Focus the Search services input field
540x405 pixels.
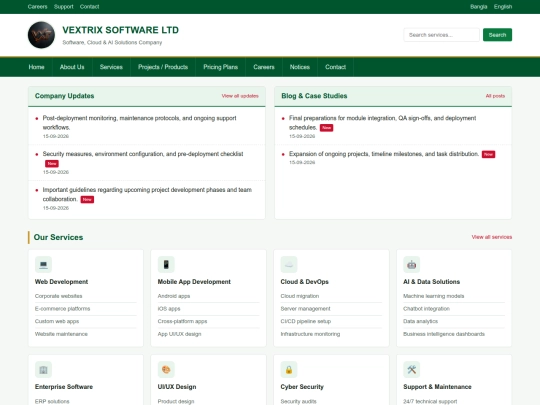point(442,35)
